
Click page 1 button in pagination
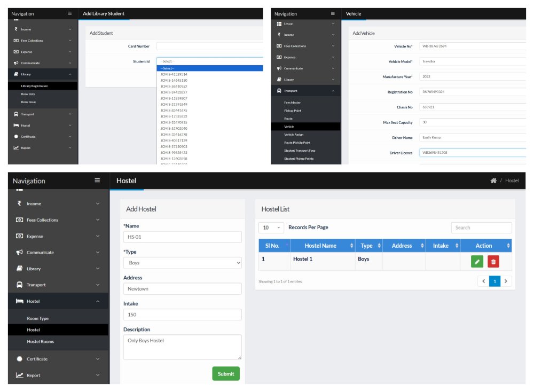click(x=495, y=281)
